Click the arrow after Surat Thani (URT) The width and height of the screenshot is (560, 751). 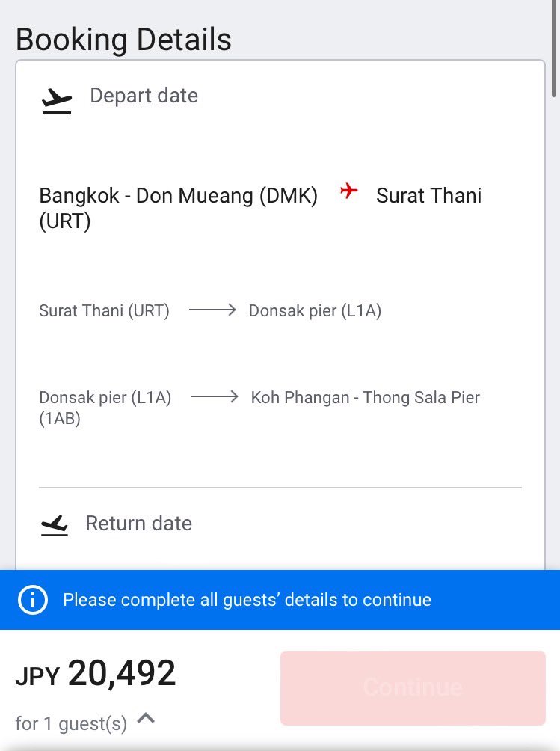212,310
